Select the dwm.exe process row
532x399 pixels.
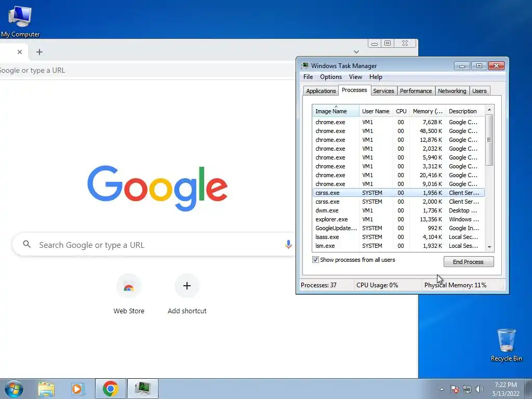[x=398, y=210]
